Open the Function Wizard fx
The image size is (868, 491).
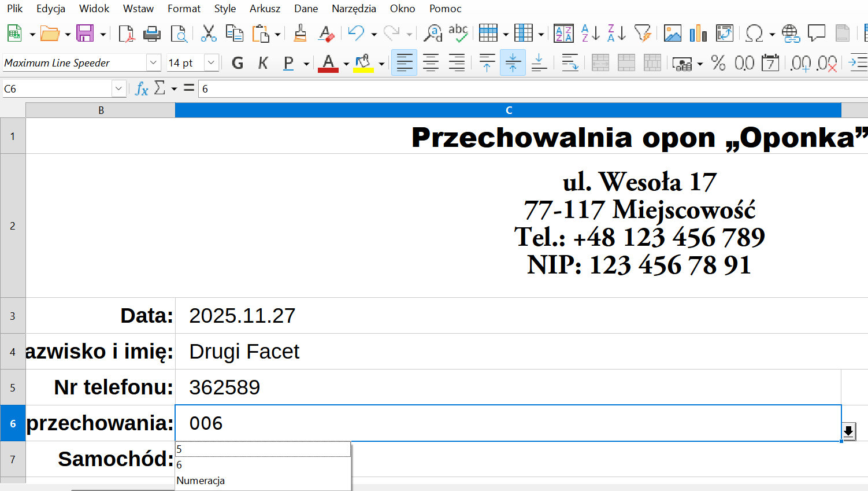coord(142,88)
